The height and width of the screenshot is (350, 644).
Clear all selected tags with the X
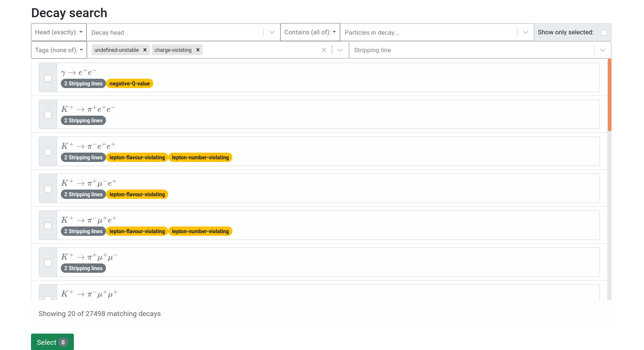coord(323,50)
